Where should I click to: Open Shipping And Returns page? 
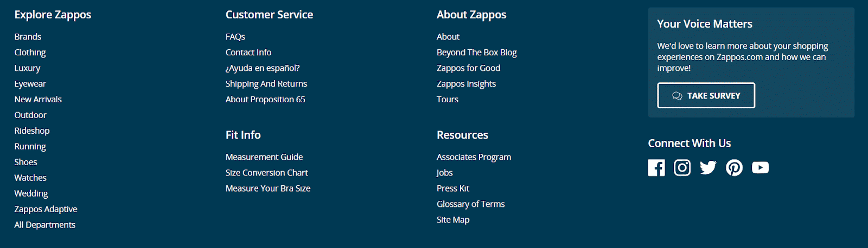(x=266, y=84)
